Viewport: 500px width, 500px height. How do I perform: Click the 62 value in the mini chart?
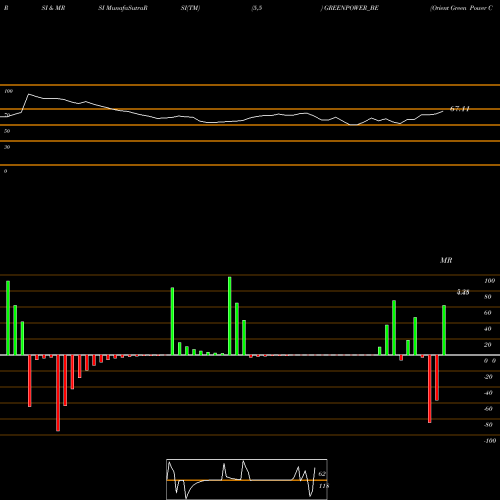(x=322, y=474)
